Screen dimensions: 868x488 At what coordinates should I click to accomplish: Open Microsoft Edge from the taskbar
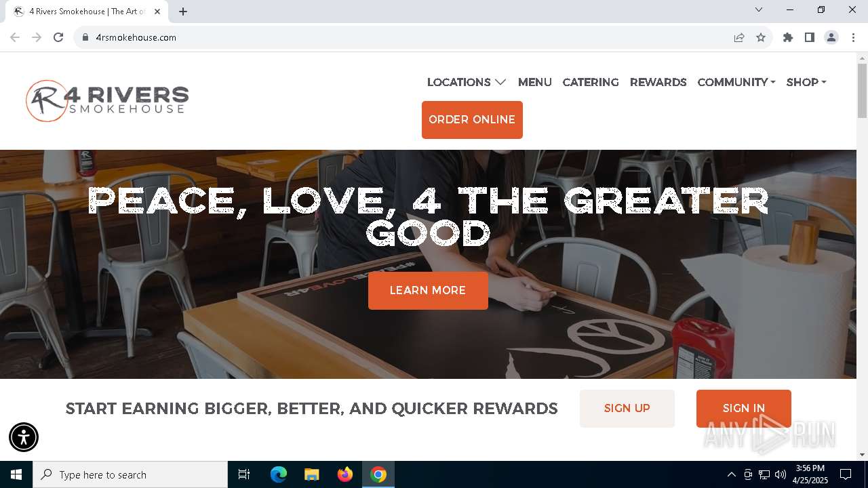[279, 474]
